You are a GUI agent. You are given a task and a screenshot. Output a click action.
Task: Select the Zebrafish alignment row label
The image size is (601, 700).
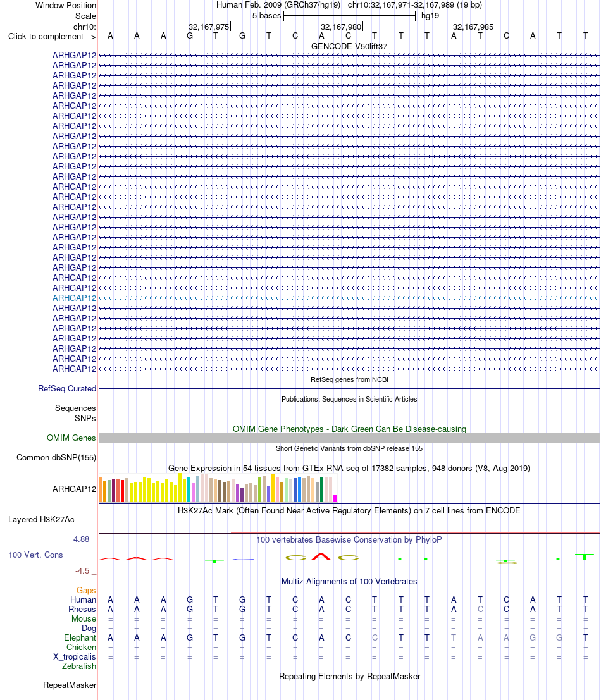[x=79, y=666]
